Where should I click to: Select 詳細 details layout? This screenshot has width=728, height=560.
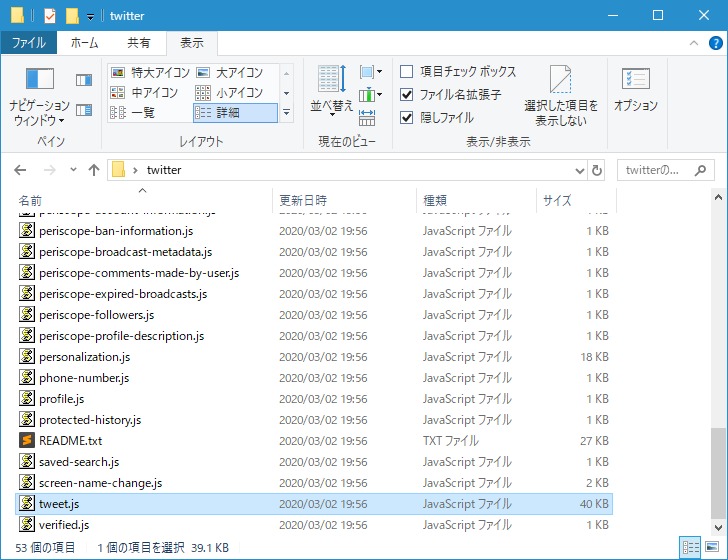[x=235, y=112]
